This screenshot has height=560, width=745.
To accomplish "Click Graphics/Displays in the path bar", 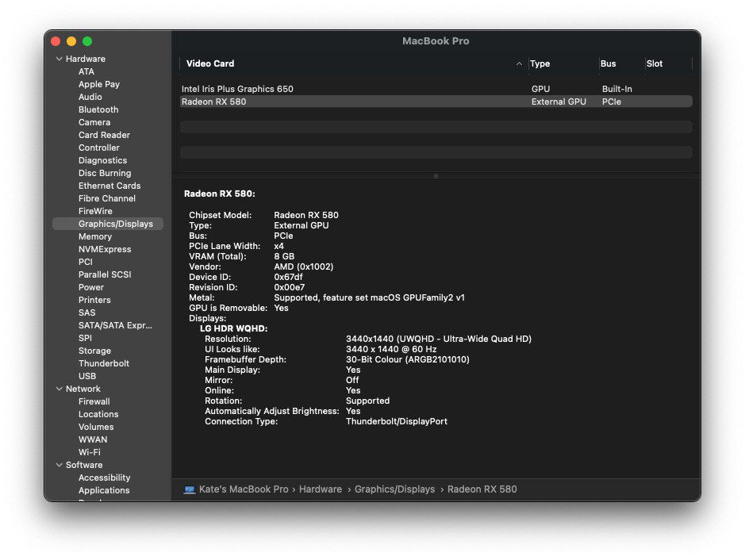I will [x=394, y=489].
